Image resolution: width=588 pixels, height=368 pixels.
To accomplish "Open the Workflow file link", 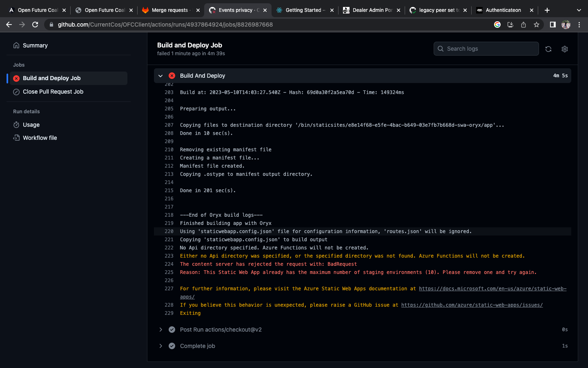I will [40, 138].
